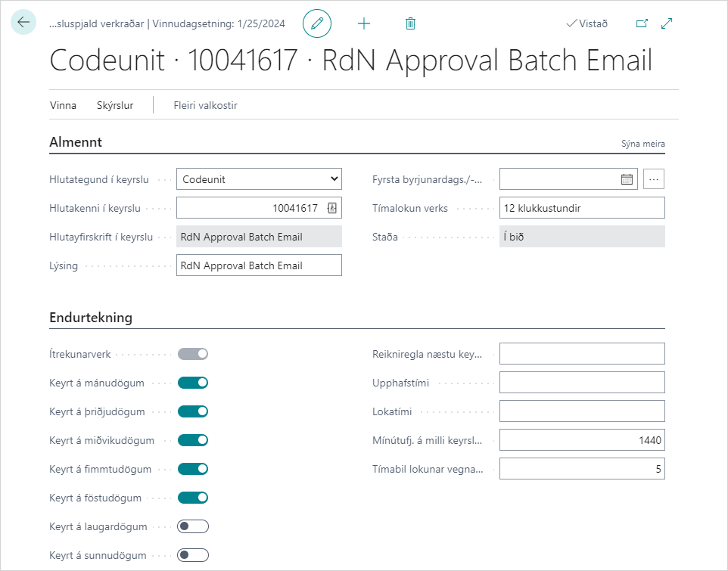This screenshot has width=728, height=571.
Task: Open page in new window icon
Action: (x=642, y=23)
